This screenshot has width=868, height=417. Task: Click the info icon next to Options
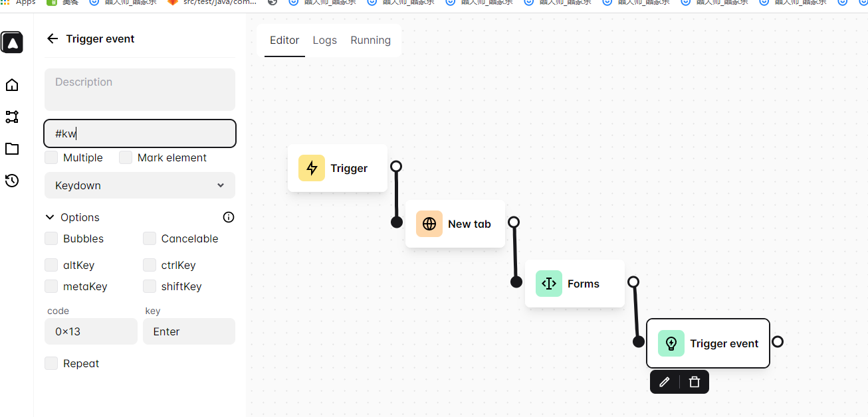[228, 217]
